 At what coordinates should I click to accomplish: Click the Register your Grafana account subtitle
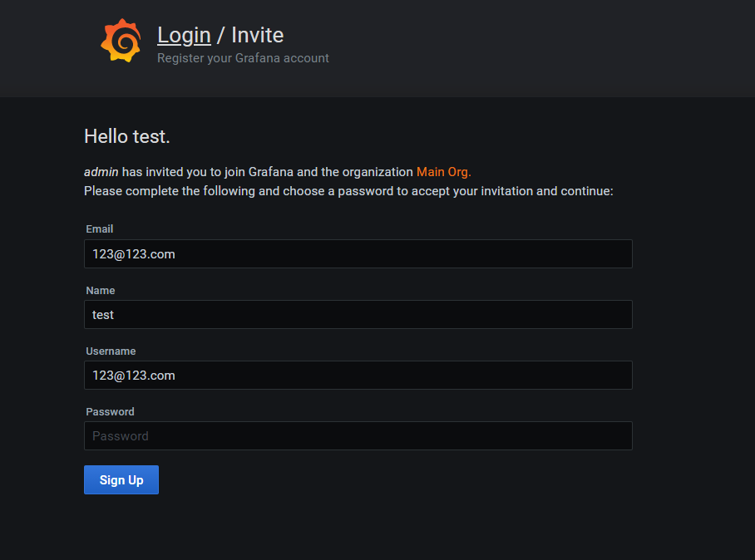pos(243,58)
